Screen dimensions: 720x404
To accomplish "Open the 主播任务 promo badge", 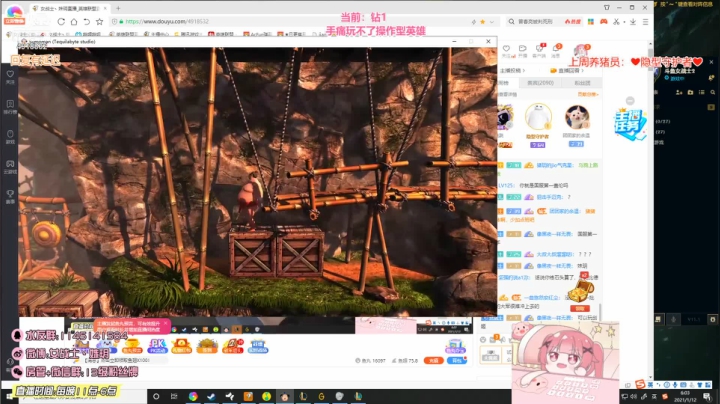I will [x=630, y=124].
